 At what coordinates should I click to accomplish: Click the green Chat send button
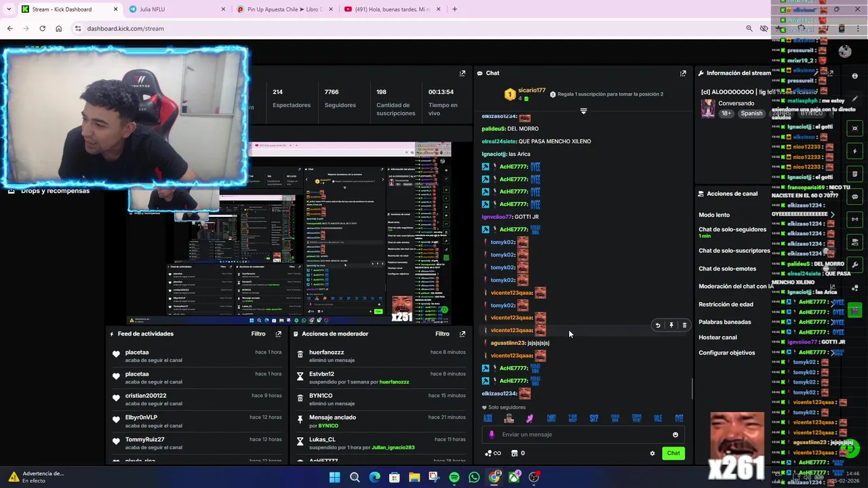coord(673,453)
